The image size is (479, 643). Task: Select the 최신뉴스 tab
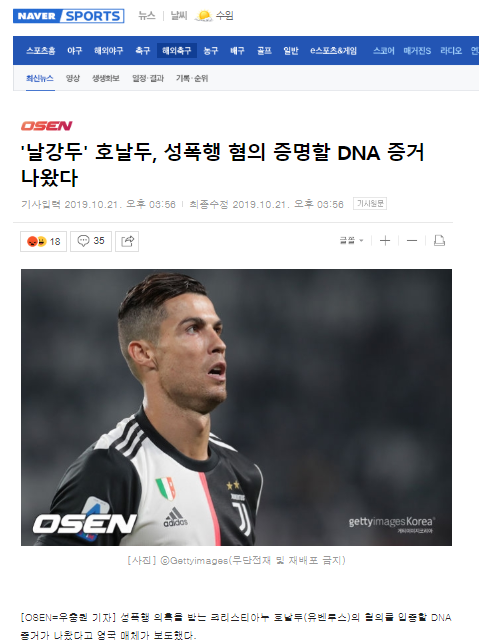[x=40, y=78]
